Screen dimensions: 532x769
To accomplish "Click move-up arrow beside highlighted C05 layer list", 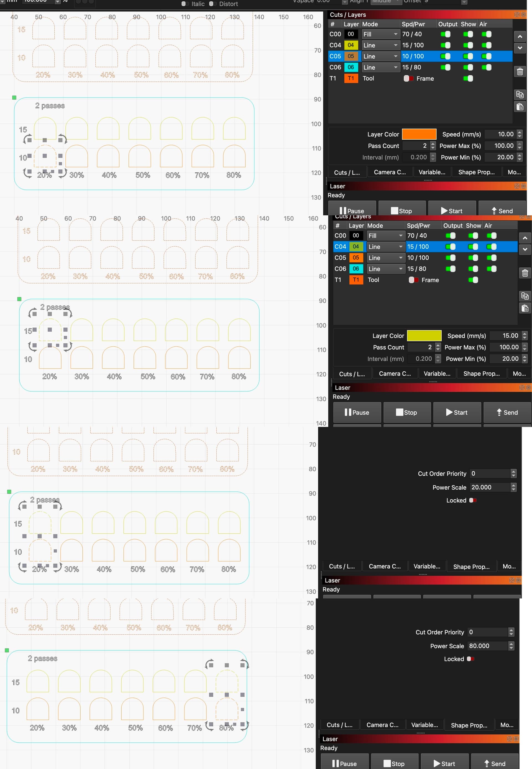I will click(520, 36).
